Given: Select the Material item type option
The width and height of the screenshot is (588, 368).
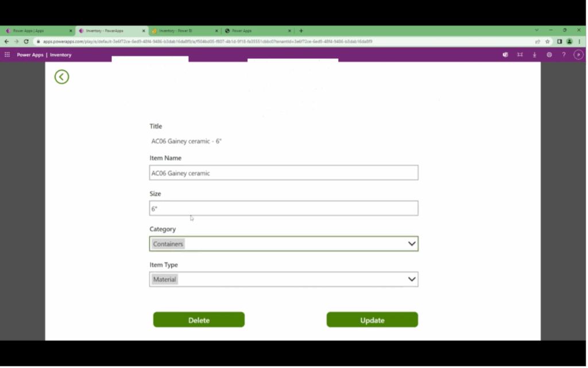Looking at the screenshot, I should (164, 279).
